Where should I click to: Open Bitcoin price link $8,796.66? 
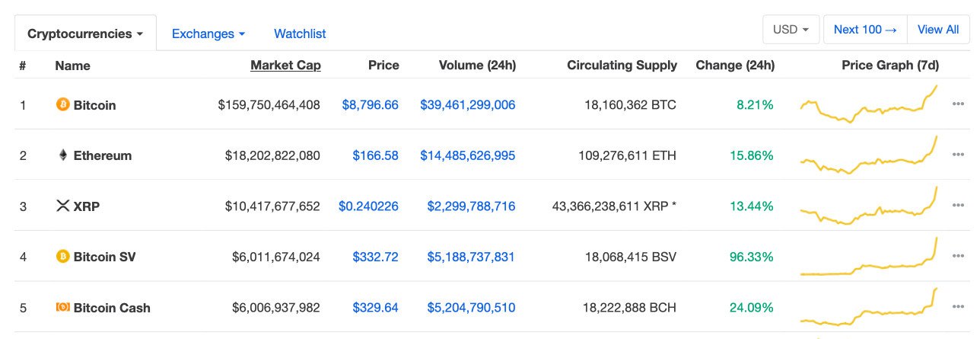click(371, 104)
